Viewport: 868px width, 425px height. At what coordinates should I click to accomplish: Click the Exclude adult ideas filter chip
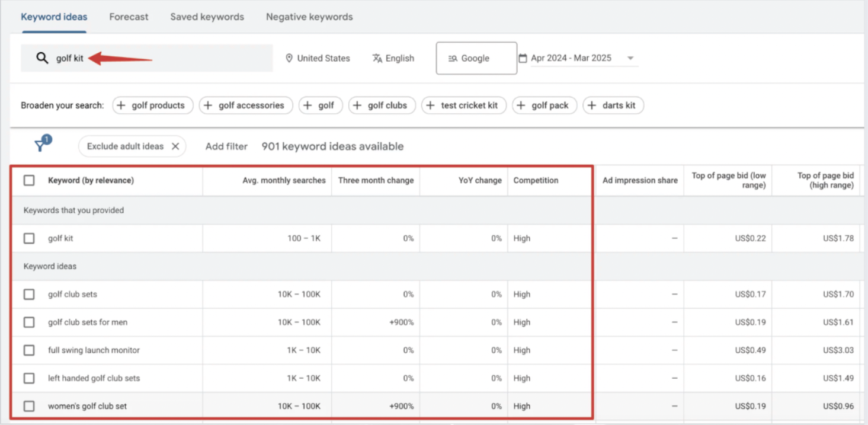click(132, 146)
